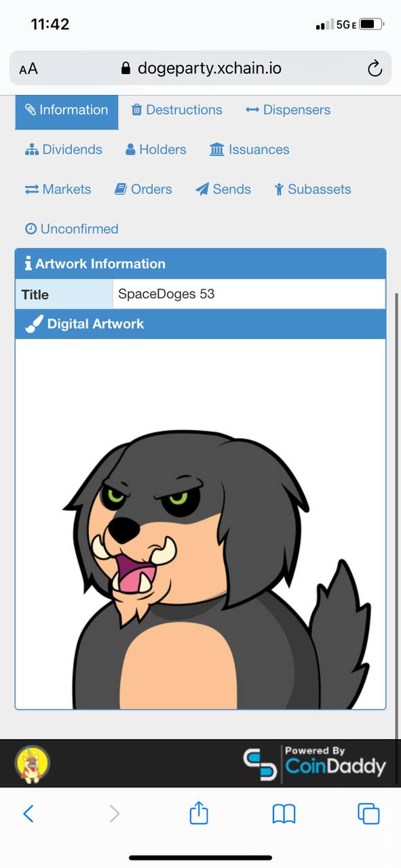Open Sends tab
This screenshot has height=868, width=401.
pos(223,189)
